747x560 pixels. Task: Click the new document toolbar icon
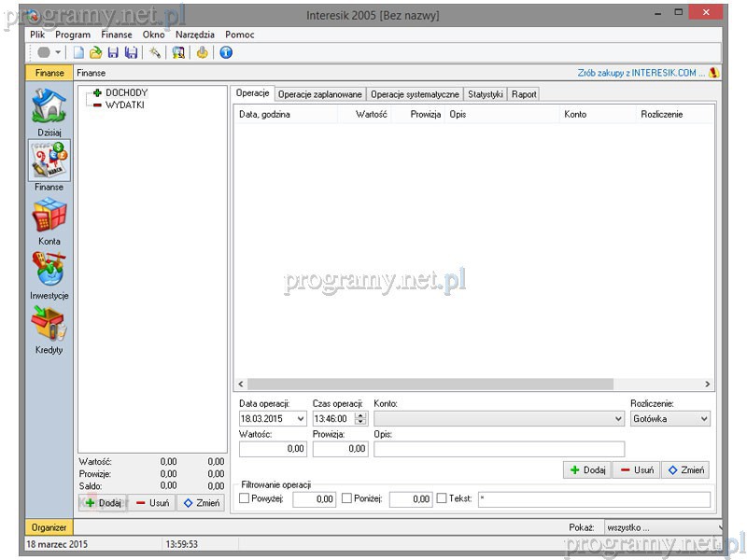(x=79, y=53)
